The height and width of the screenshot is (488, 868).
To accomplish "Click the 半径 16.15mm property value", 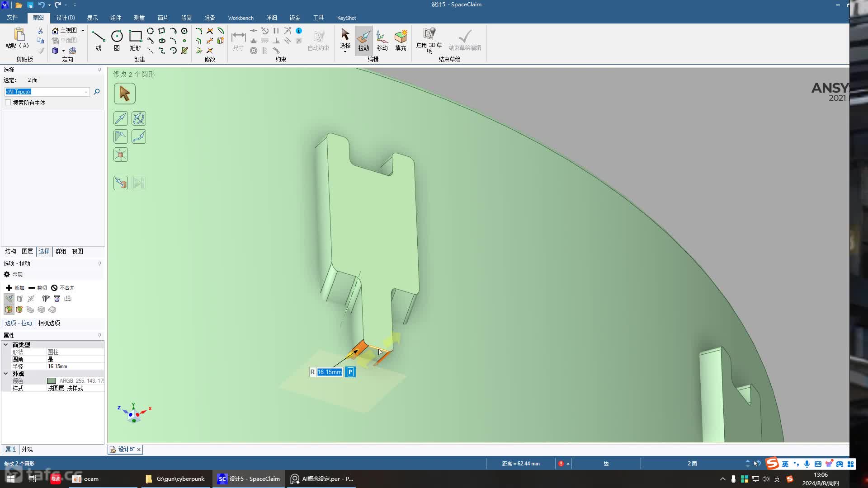I will click(57, 366).
